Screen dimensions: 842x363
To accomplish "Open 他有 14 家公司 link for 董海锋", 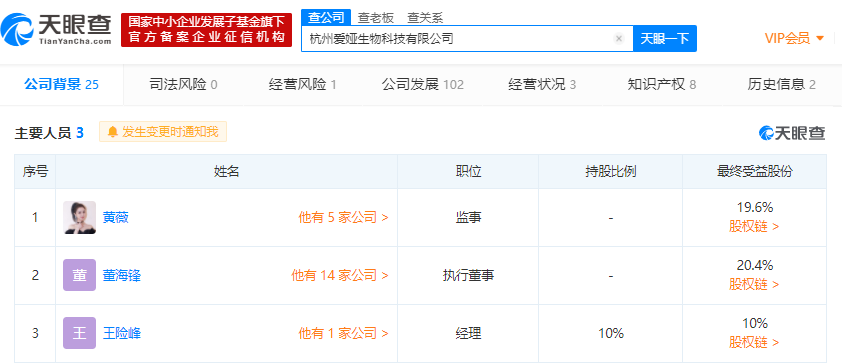I will 340,275.
